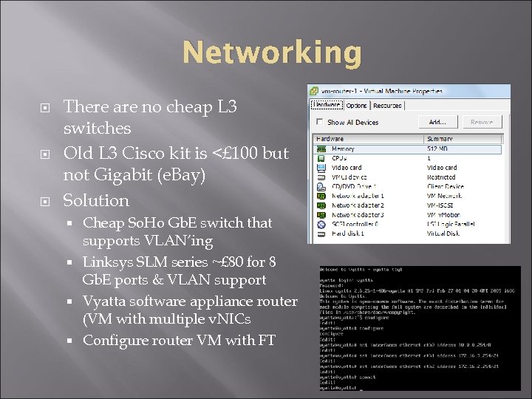Click the VM-iSCSI summary value

click(x=440, y=205)
